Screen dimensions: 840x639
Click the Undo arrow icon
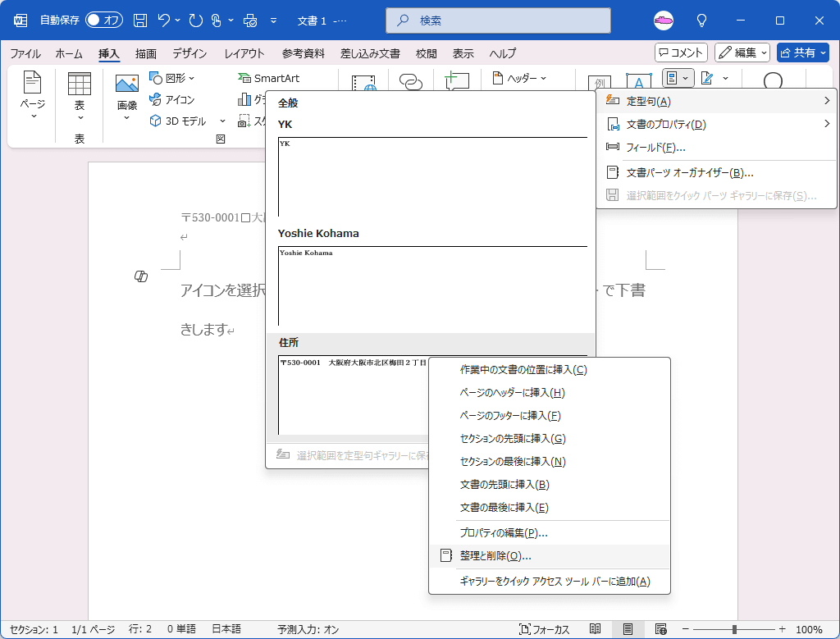click(164, 21)
